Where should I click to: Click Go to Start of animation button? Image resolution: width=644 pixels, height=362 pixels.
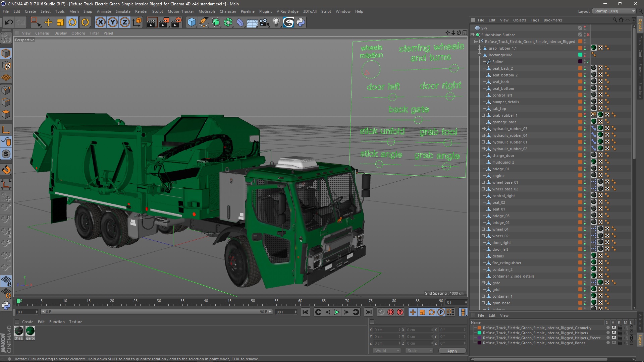(305, 312)
